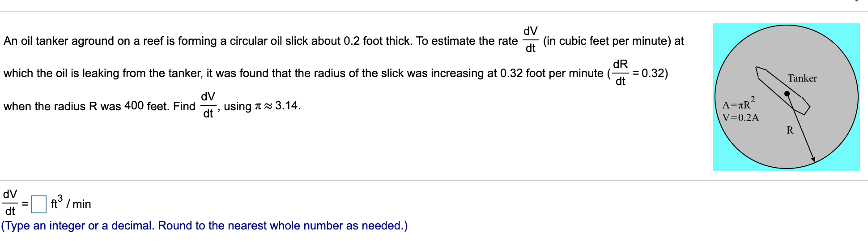Click the "400" radius value in the text
The width and height of the screenshot is (868, 251).
click(134, 106)
